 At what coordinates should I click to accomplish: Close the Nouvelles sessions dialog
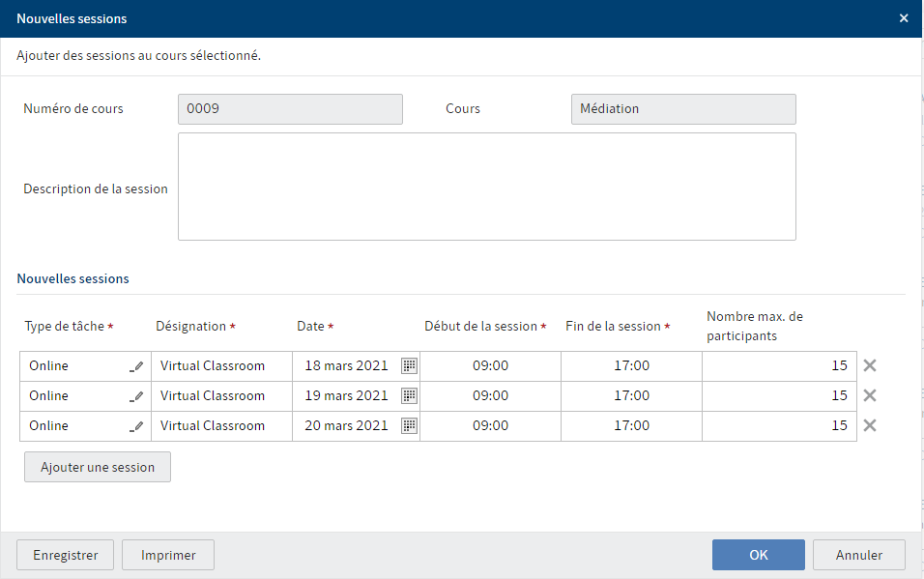904,18
